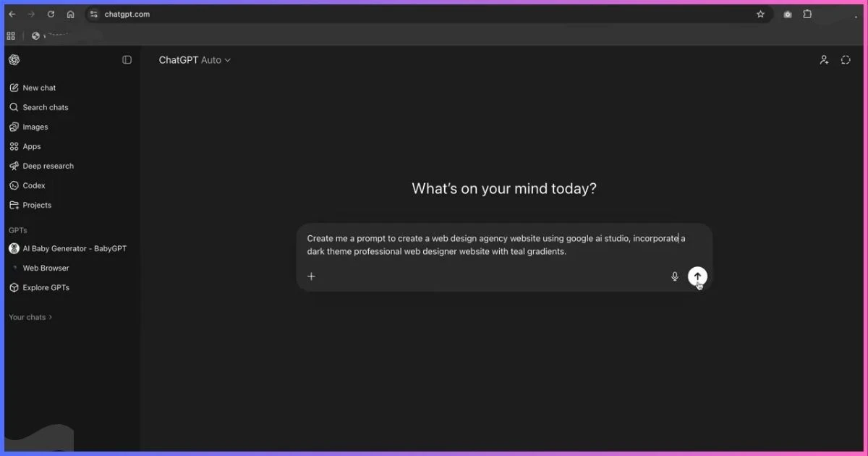Open Codex via its sidebar label
The width and height of the screenshot is (868, 456).
point(34,185)
